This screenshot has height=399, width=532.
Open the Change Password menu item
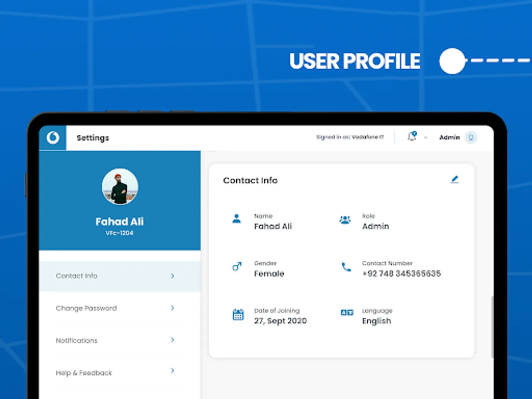[x=120, y=308]
